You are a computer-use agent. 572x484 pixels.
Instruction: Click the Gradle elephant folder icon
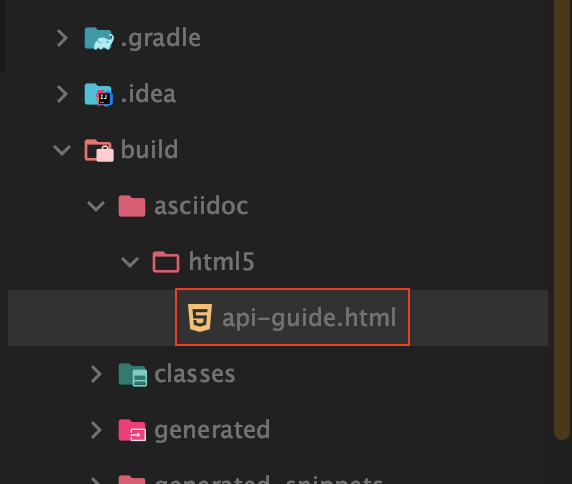coord(99,38)
